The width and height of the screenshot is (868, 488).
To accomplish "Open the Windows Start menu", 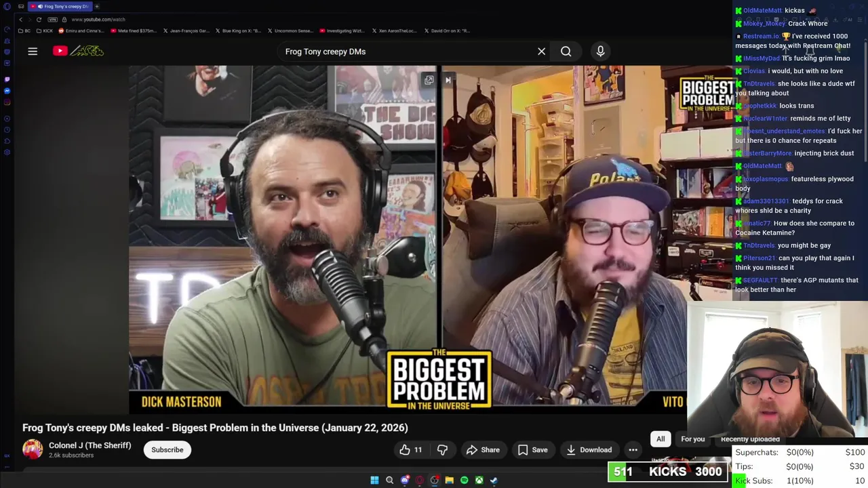I will [374, 481].
